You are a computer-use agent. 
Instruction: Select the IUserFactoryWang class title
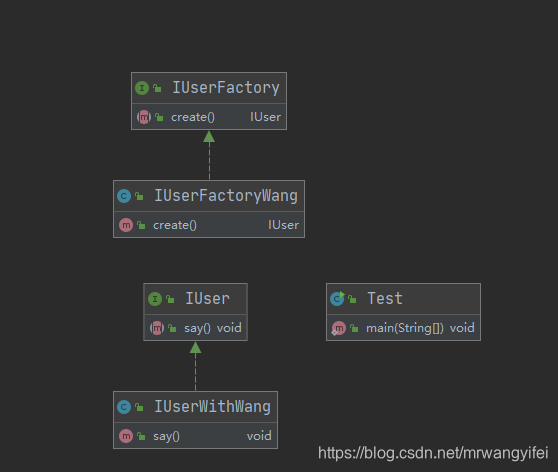tap(226, 196)
